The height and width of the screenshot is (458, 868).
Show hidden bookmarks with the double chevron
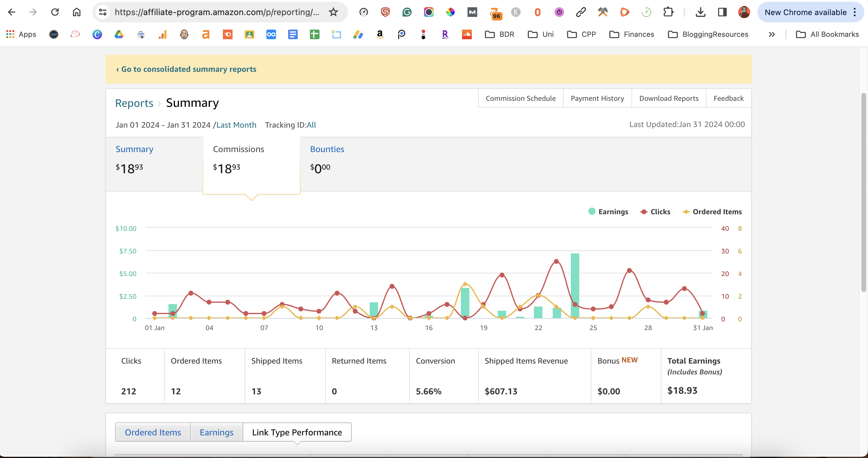coord(772,34)
